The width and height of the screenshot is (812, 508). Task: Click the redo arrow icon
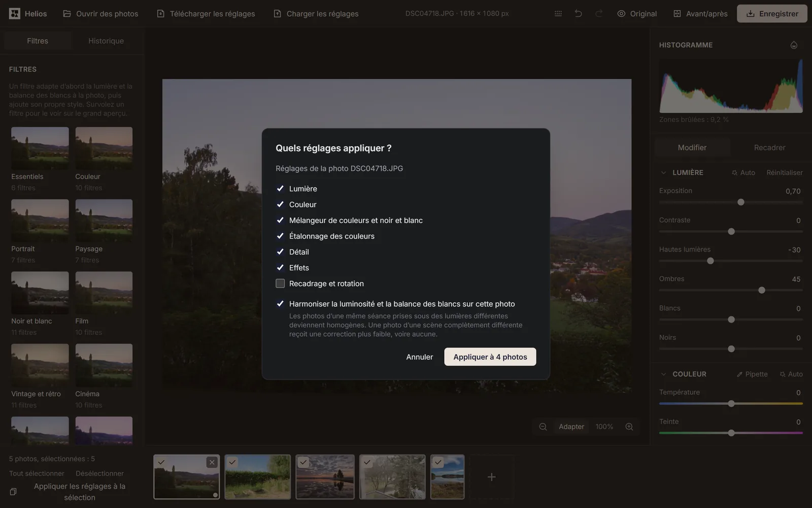599,14
